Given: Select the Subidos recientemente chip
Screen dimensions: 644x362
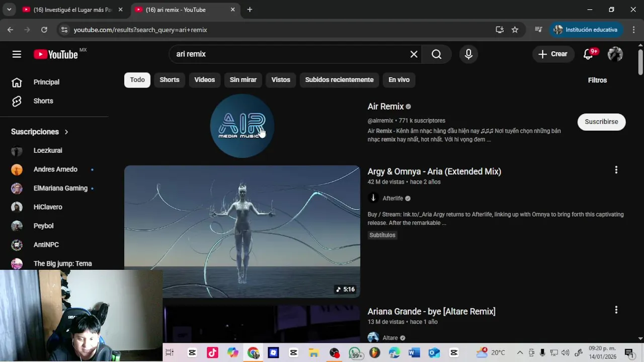Looking at the screenshot, I should tap(339, 80).
